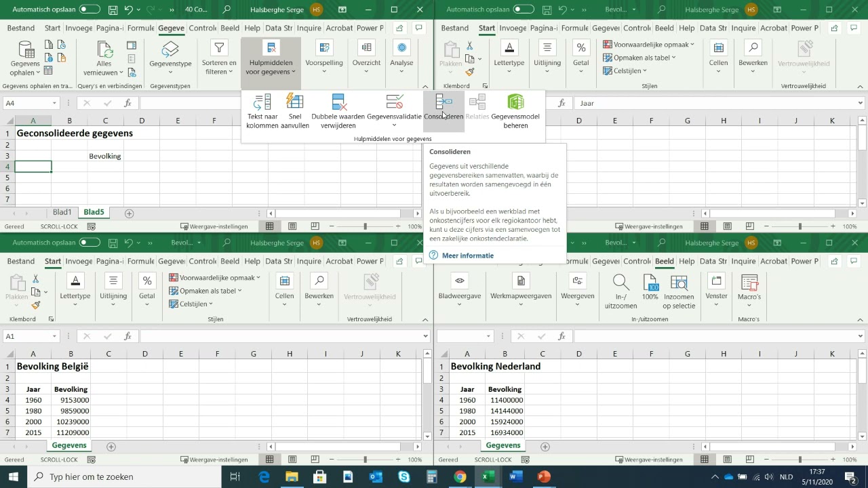Open Chrome from Windows taskbar

(460, 476)
